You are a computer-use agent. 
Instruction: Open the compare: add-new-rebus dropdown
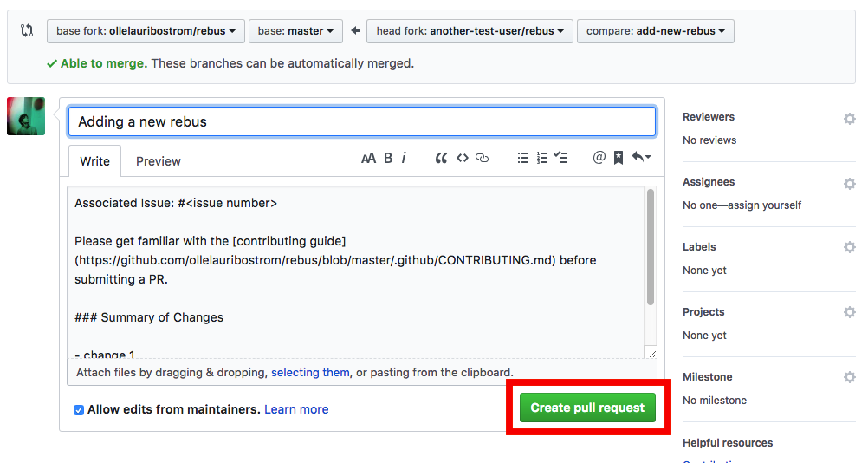point(656,31)
